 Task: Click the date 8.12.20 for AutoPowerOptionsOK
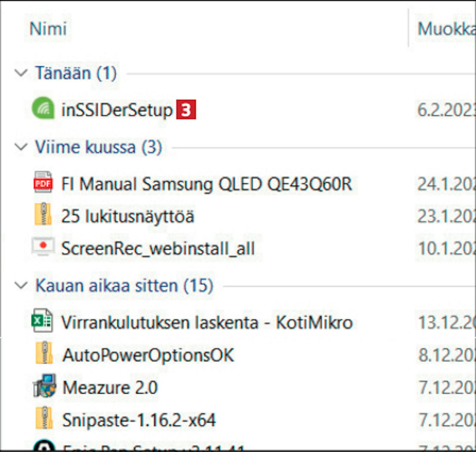[x=446, y=355]
